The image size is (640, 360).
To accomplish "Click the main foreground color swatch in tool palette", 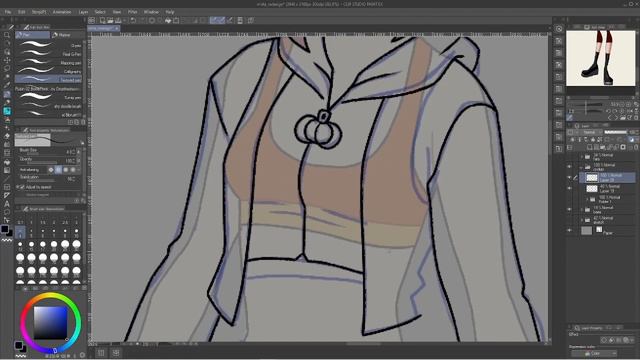I will coord(4,229).
